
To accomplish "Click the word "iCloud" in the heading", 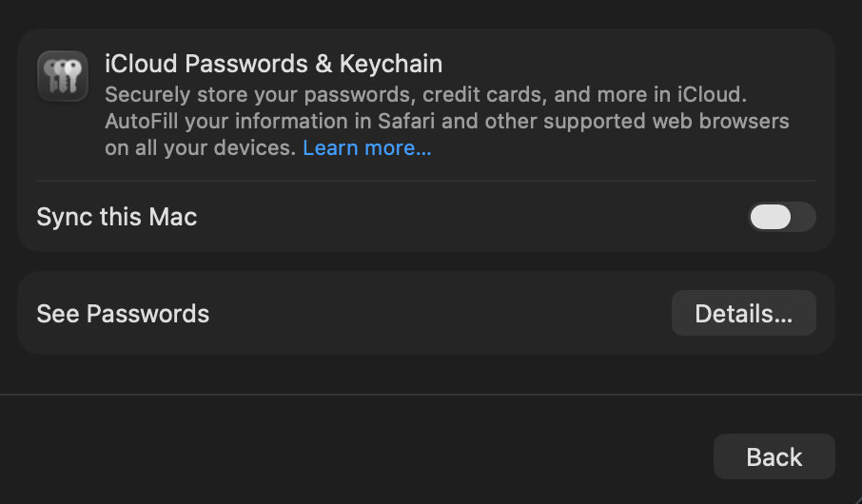I will [141, 65].
